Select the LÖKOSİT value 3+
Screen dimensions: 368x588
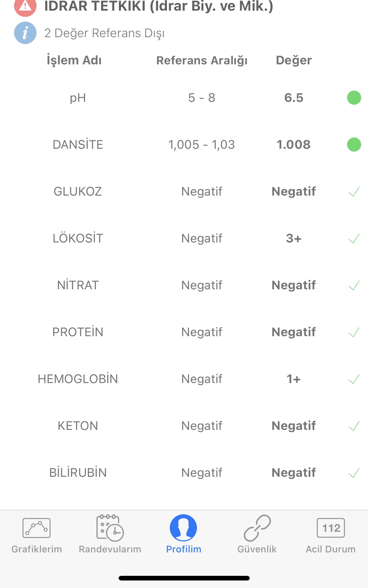pyautogui.click(x=294, y=238)
